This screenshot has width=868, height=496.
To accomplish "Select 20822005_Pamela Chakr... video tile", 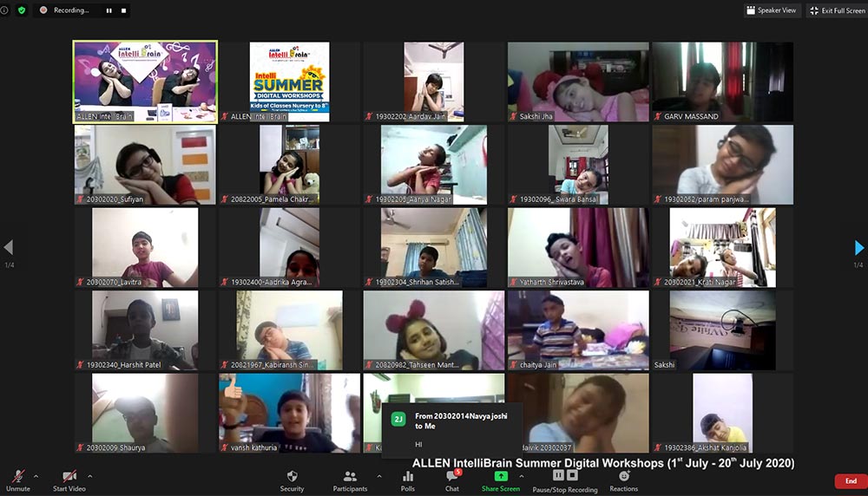I will tap(290, 165).
